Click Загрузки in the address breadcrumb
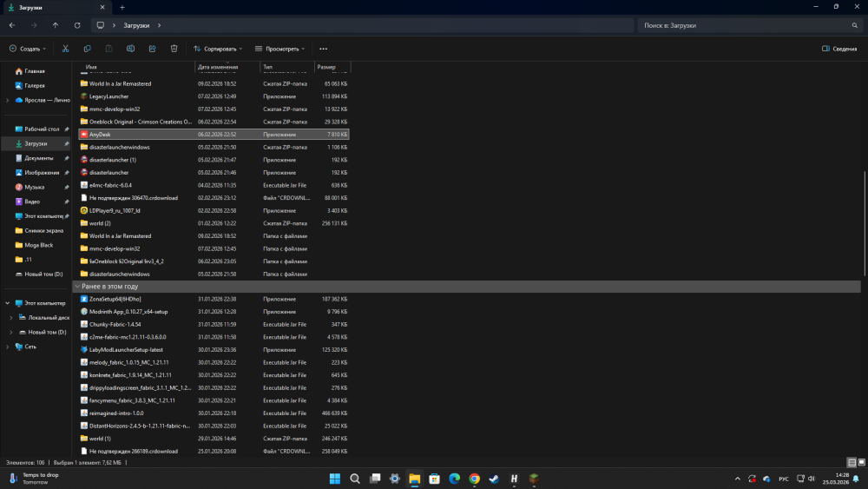 pos(136,25)
